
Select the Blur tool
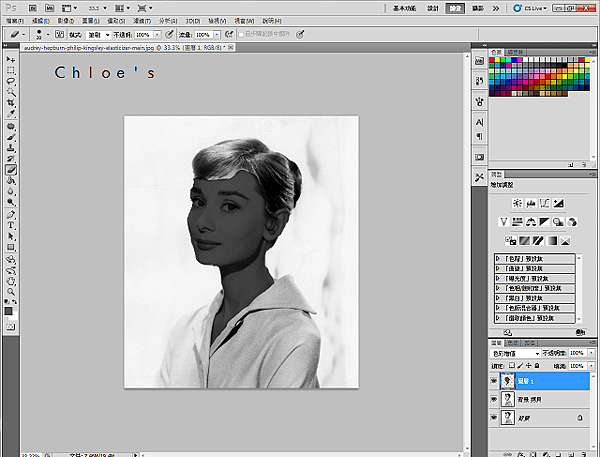point(11,191)
